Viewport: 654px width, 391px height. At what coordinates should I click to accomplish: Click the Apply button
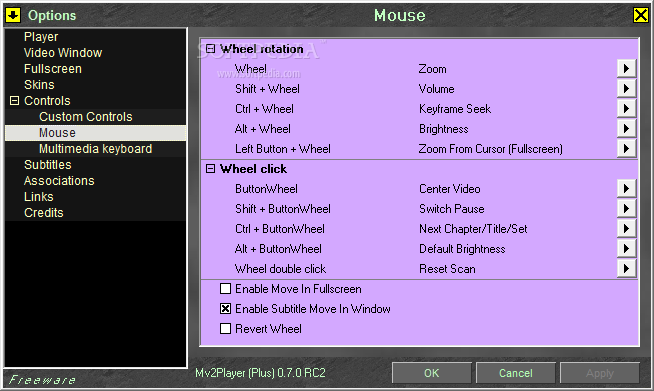599,373
